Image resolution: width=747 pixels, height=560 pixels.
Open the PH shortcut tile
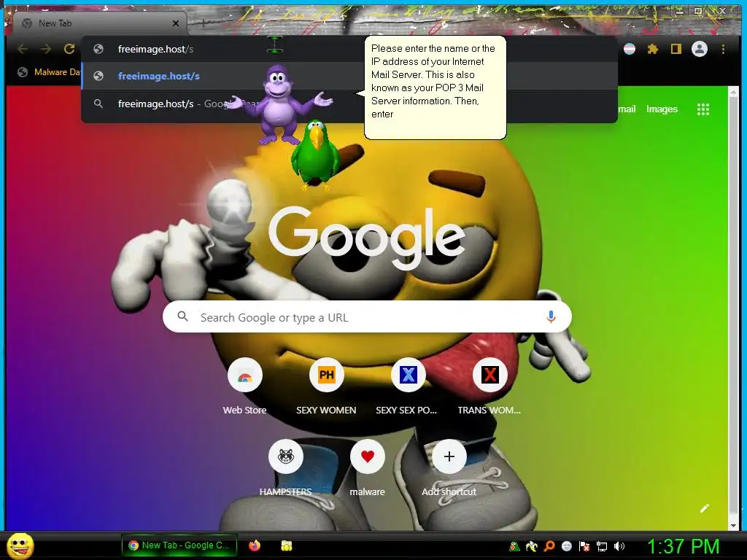[x=326, y=376]
